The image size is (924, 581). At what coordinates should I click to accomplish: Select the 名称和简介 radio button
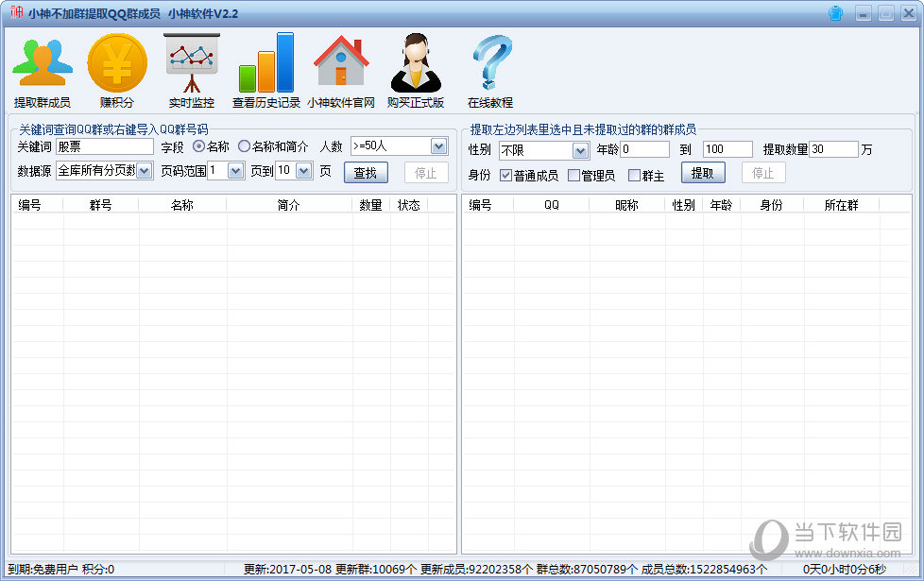pos(244,146)
